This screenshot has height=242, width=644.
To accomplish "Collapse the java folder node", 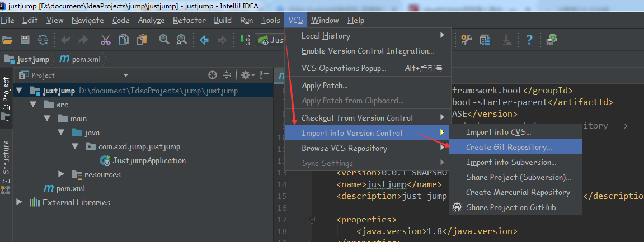I will pos(61,132).
